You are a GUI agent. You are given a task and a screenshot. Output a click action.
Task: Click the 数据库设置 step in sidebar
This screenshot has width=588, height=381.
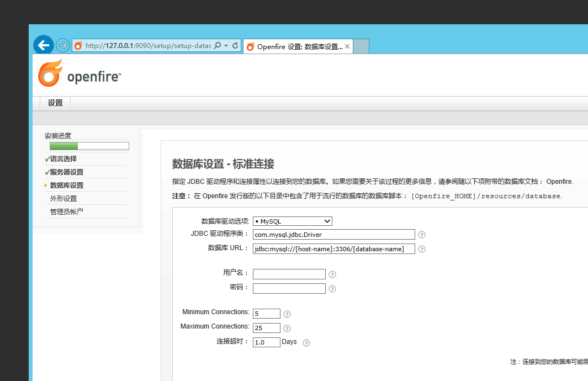pyautogui.click(x=67, y=185)
